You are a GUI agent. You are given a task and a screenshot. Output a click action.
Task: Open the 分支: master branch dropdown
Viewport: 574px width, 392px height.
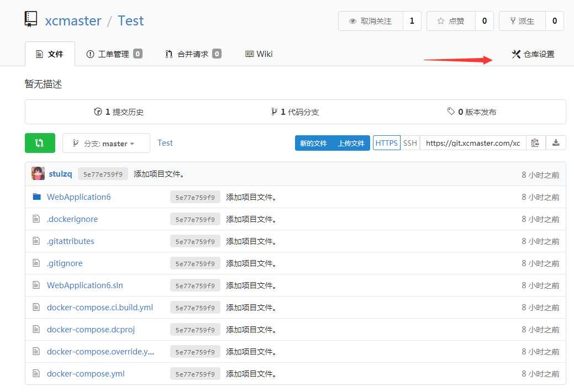pos(106,143)
